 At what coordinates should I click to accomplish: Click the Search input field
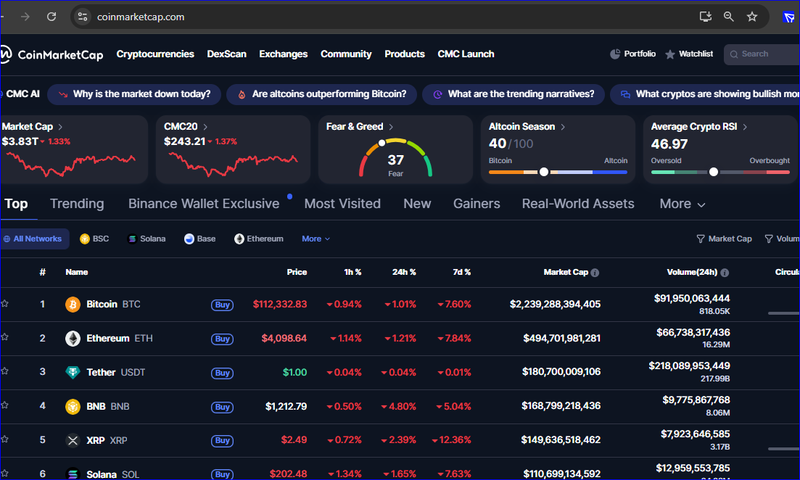pos(765,54)
